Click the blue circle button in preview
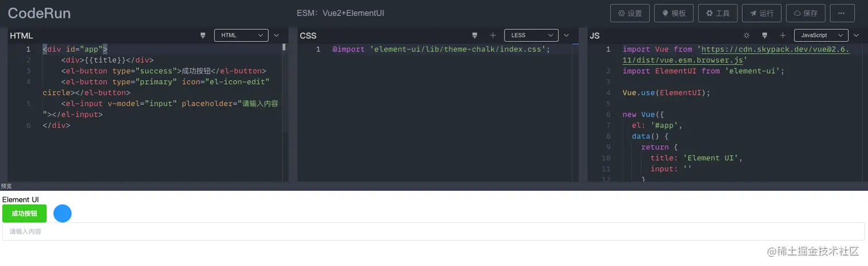 click(63, 214)
